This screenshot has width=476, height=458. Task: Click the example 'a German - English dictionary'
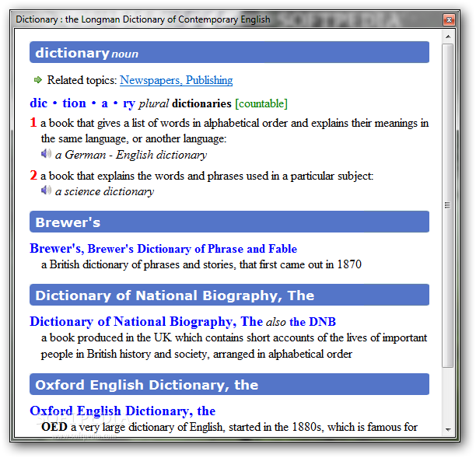pos(131,155)
